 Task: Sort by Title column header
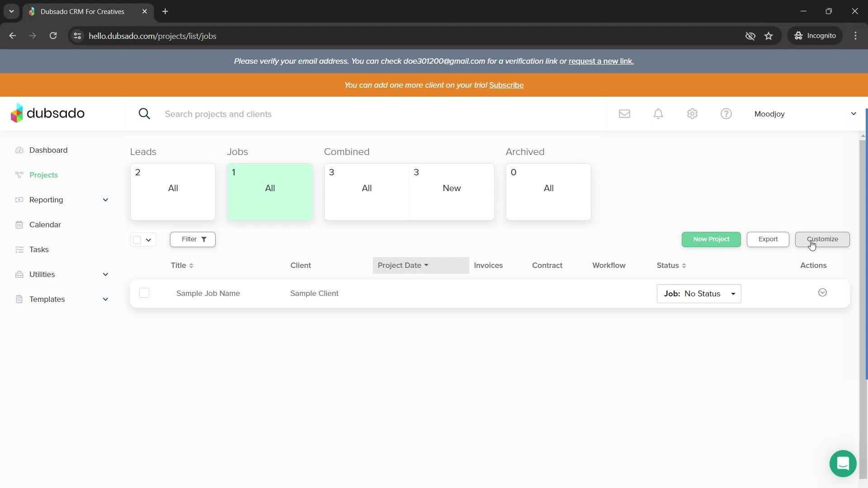(182, 265)
